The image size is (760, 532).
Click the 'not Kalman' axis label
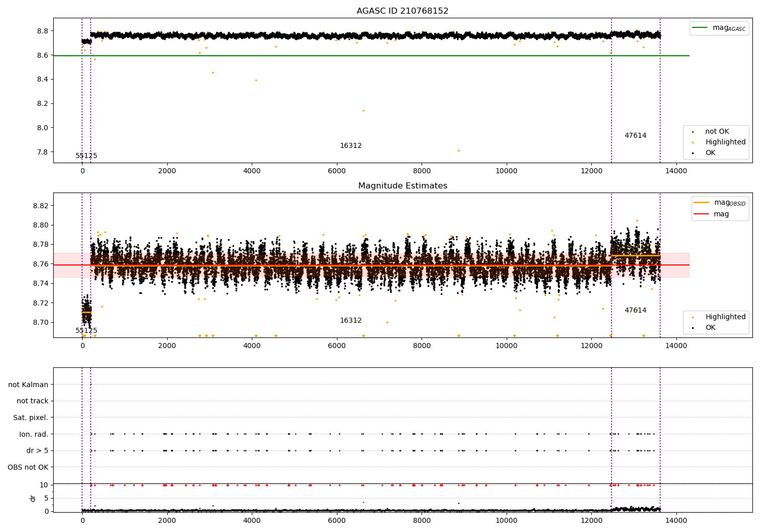coord(28,385)
